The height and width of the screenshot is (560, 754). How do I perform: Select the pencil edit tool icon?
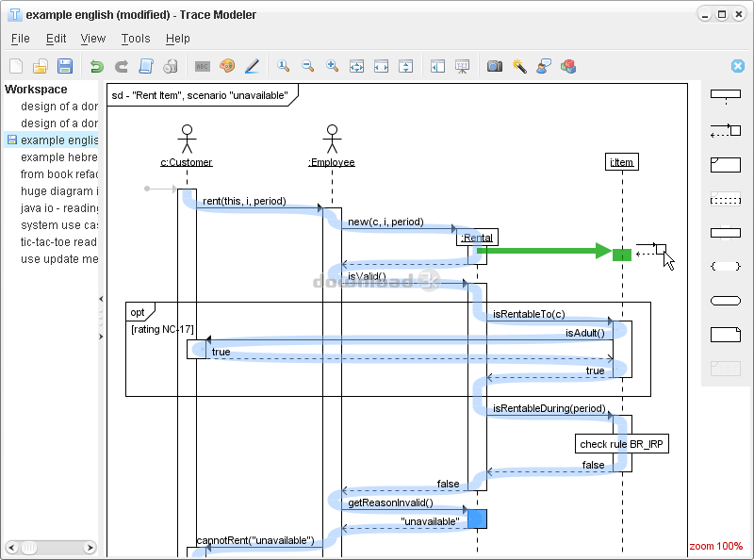pyautogui.click(x=252, y=66)
